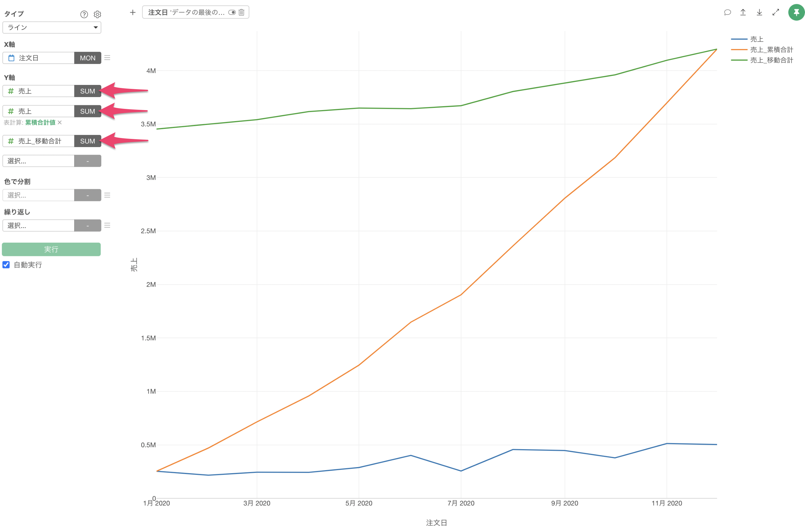The image size is (805, 532).
Task: Click the chart help question mark icon
Action: 84,14
